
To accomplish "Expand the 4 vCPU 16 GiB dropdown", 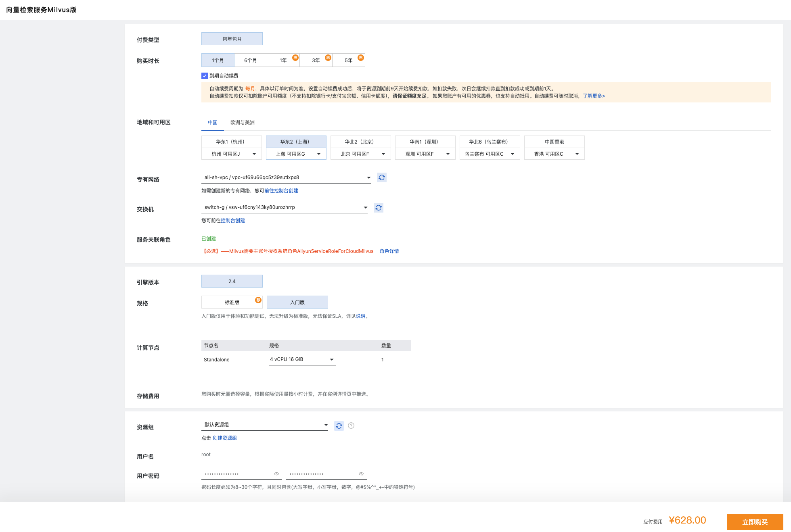I will point(302,359).
